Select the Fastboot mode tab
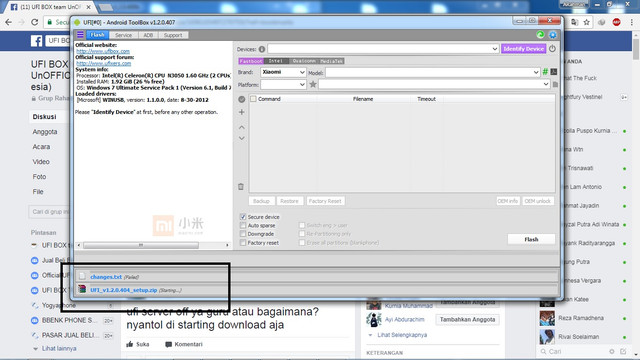Screen dimensions: 640x360 [x=251, y=61]
